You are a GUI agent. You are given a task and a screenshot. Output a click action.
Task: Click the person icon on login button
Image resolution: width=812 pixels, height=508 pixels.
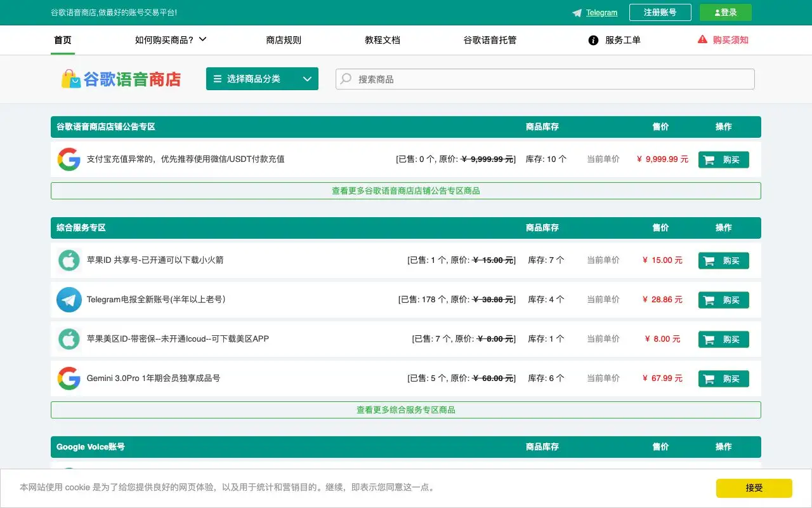[717, 13]
